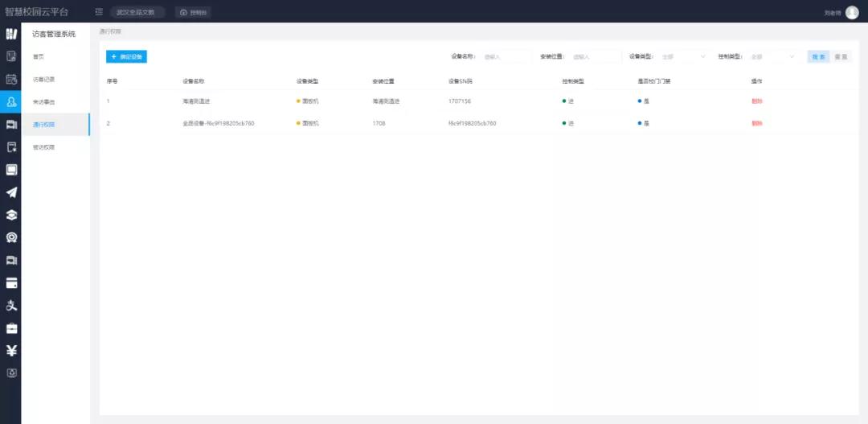
Task: Open the books library icon in sidebar
Action: pos(11,34)
